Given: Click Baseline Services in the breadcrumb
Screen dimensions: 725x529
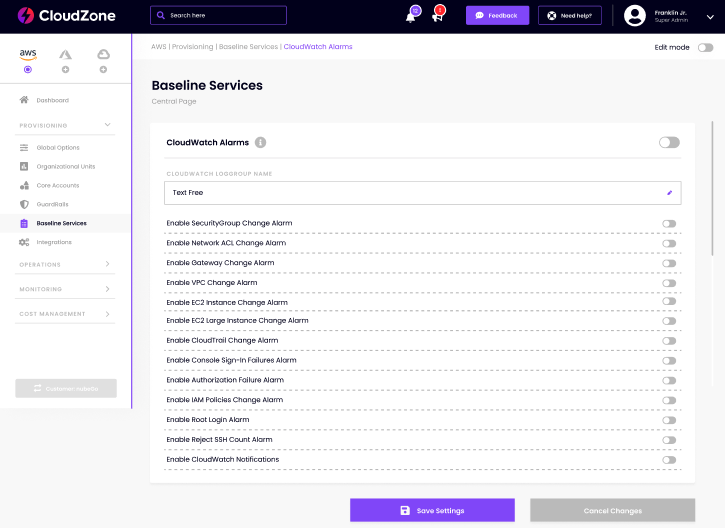Looking at the screenshot, I should tap(248, 47).
